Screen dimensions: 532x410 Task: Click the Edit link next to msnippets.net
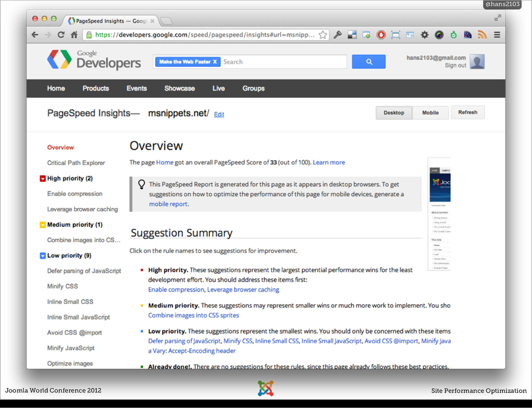[x=219, y=114]
